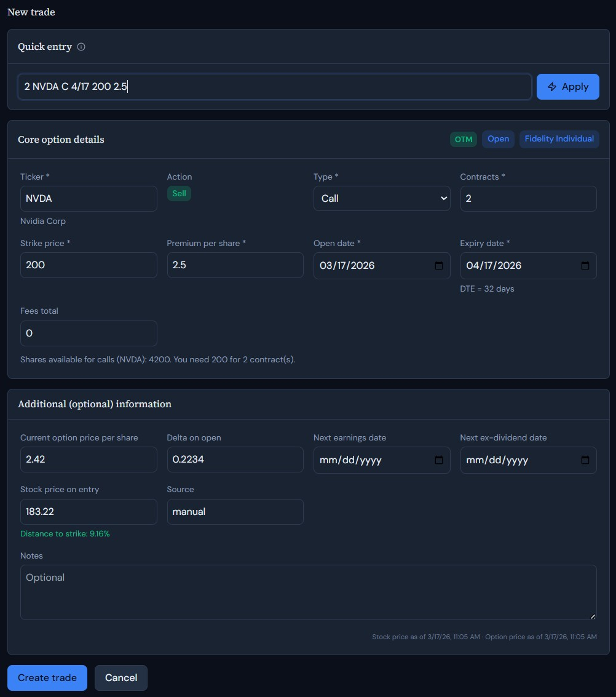Click the info icon beside Quick entry

coord(81,46)
